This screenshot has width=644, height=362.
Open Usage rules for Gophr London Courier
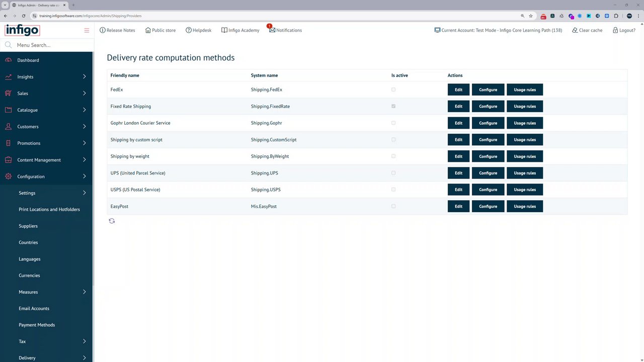pyautogui.click(x=525, y=123)
